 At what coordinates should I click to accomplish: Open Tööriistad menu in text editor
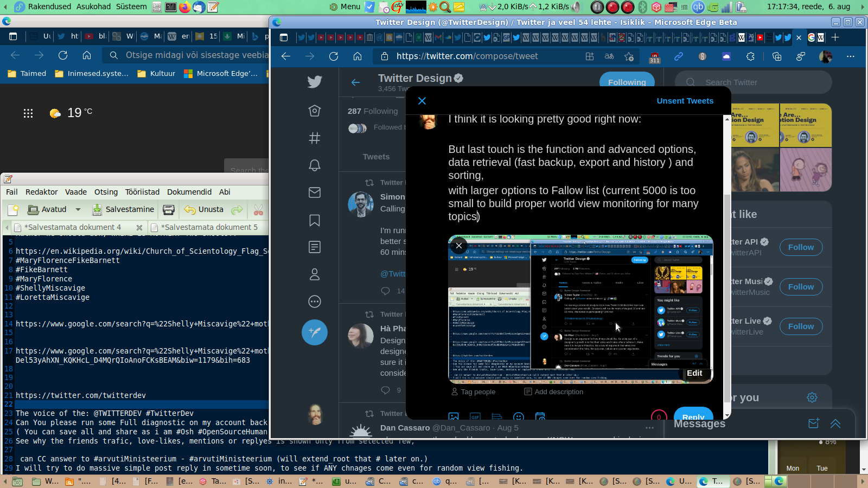click(143, 192)
